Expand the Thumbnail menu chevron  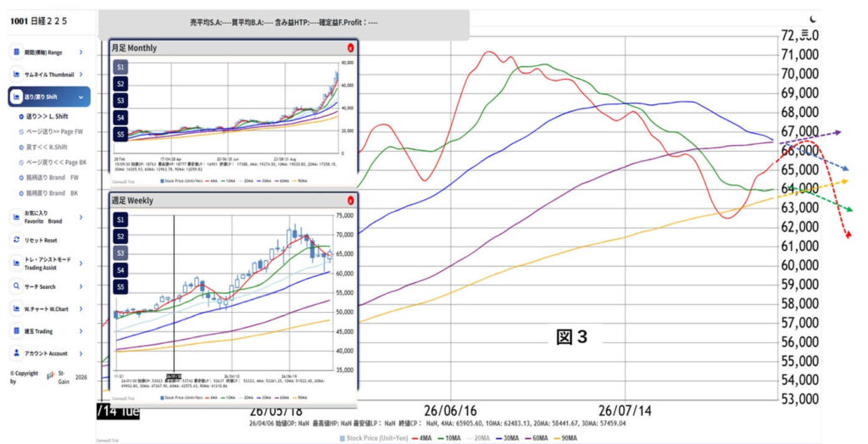[x=81, y=75]
